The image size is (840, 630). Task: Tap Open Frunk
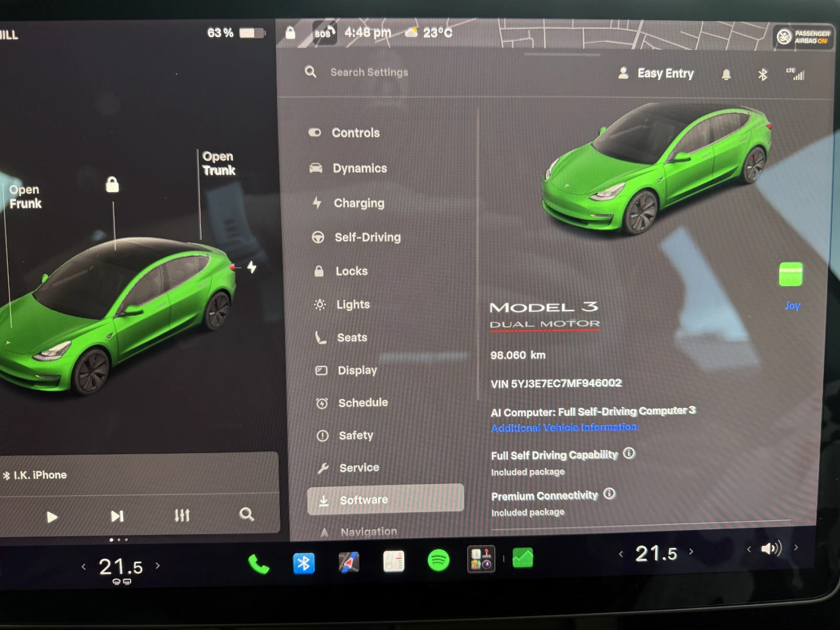click(x=25, y=196)
